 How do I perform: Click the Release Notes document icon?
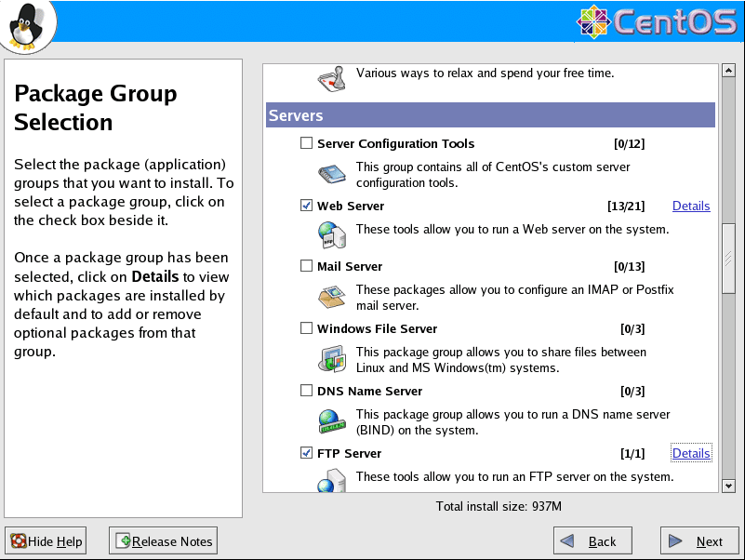tap(123, 541)
